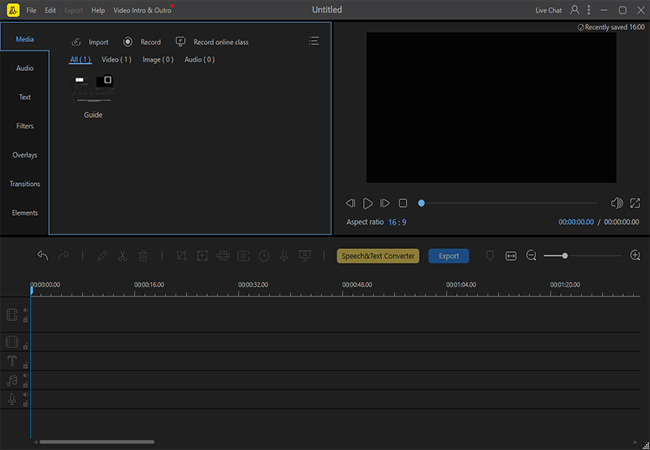Click the timeline zoom out magnifier
Image resolution: width=650 pixels, height=450 pixels.
[532, 256]
